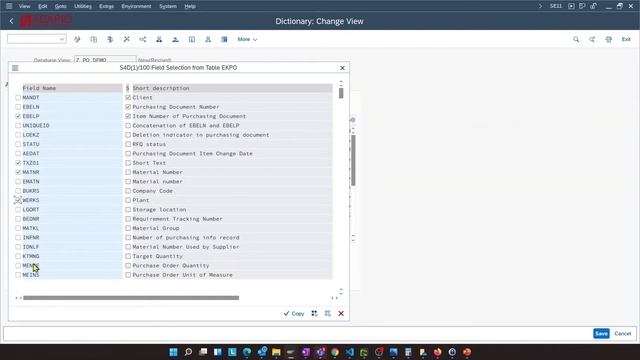Close the Field Selection from Table EKPO dialog
The image size is (640, 360).
(342, 68)
